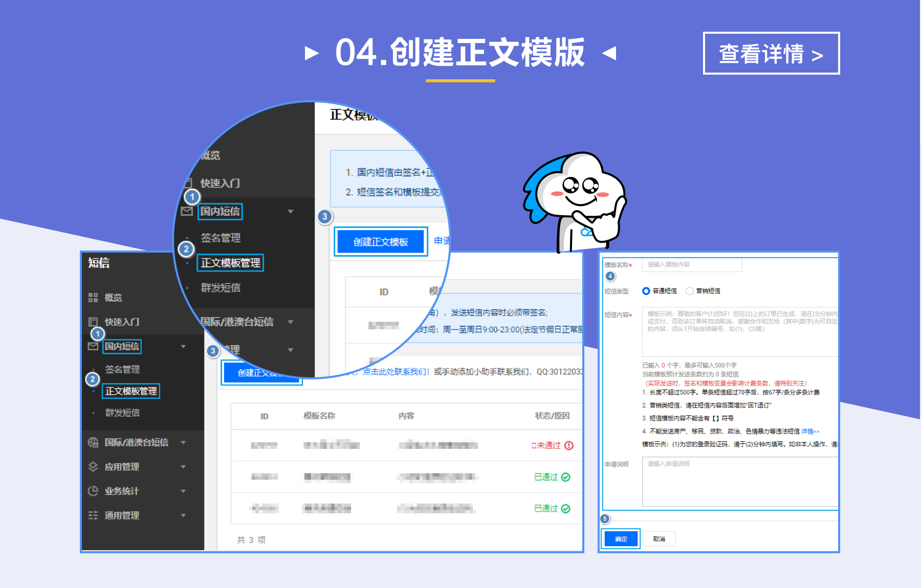
Task: Focus the 模板名称 input field
Action: coord(692,265)
